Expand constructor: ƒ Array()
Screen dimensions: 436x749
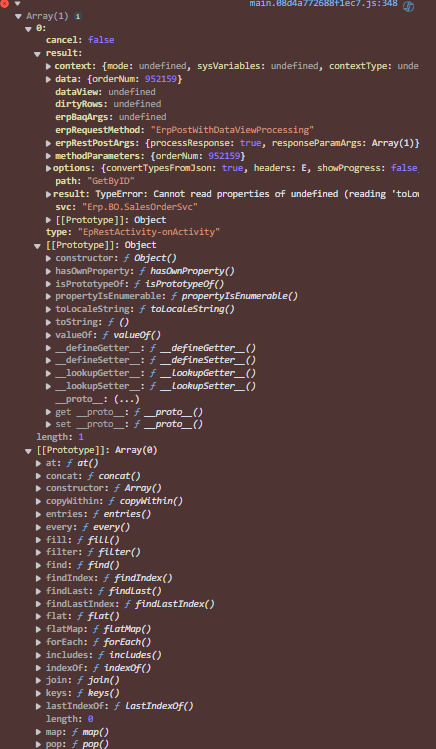click(39, 488)
